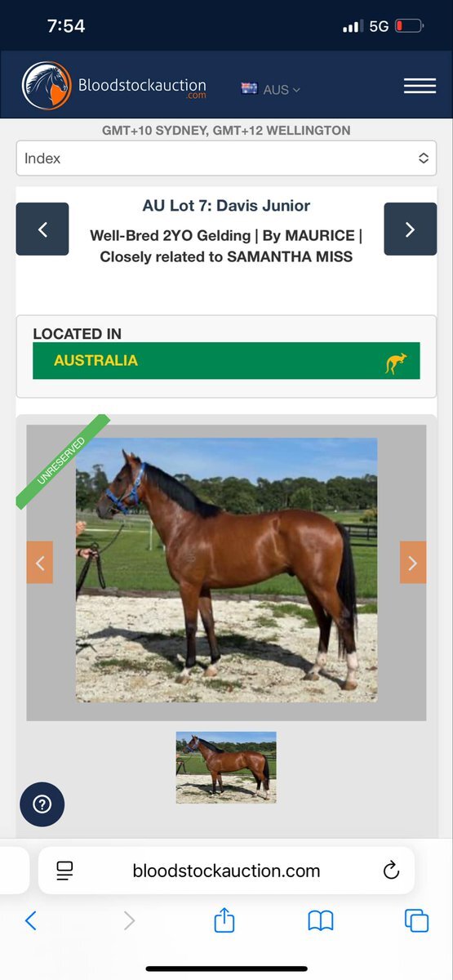Open the hamburger menu
This screenshot has height=980, width=453.
tap(420, 87)
